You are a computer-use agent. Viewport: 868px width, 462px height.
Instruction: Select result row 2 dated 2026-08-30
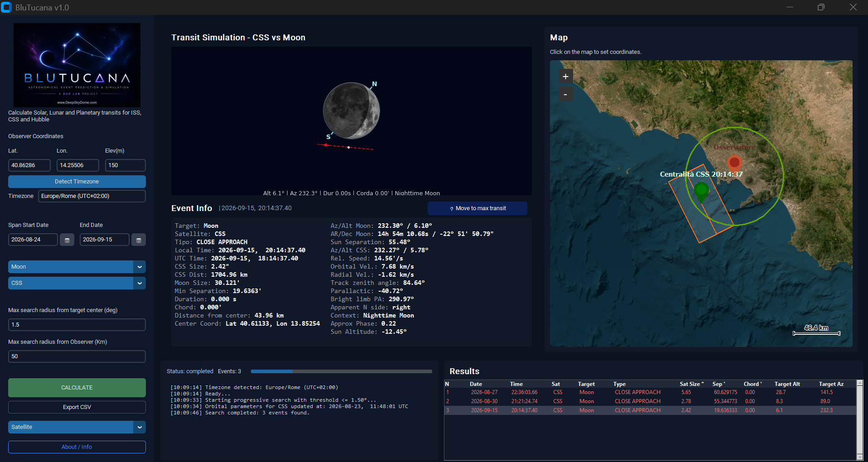coord(650,401)
